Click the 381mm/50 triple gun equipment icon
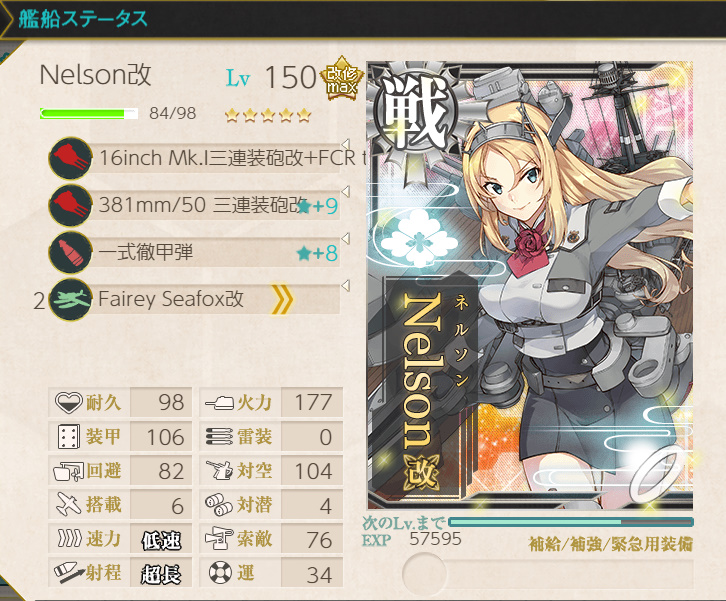Viewport: 726px width, 601px height. click(70, 205)
